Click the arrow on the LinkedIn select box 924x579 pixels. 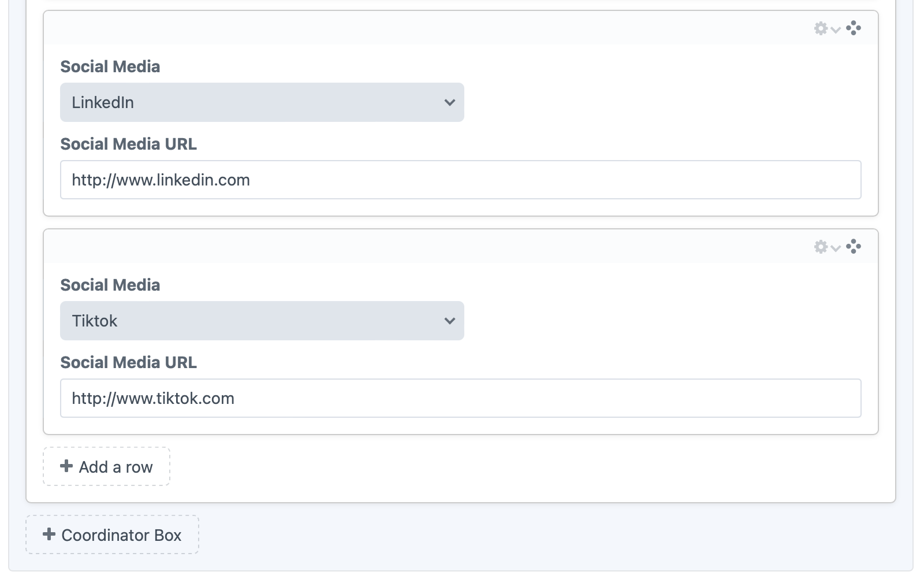click(450, 102)
